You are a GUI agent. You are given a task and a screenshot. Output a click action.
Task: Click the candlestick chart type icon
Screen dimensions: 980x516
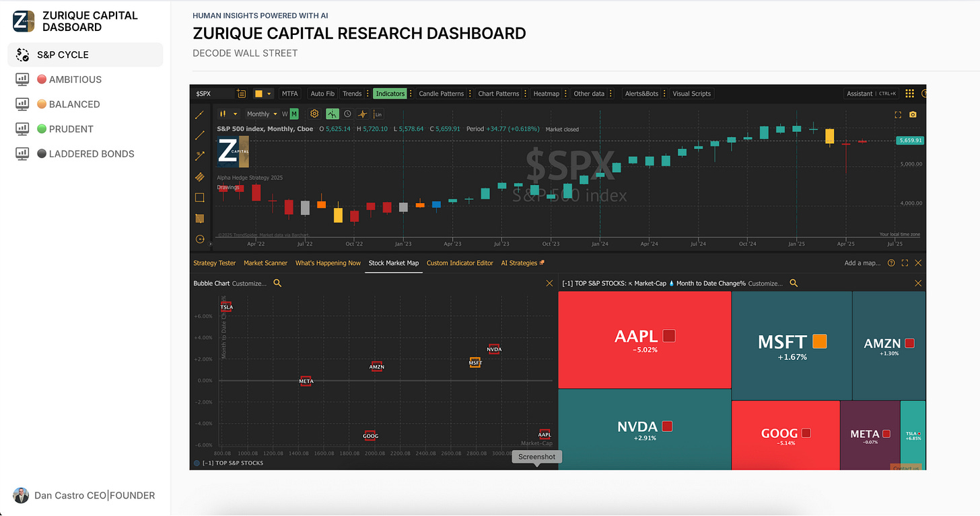pyautogui.click(x=223, y=114)
